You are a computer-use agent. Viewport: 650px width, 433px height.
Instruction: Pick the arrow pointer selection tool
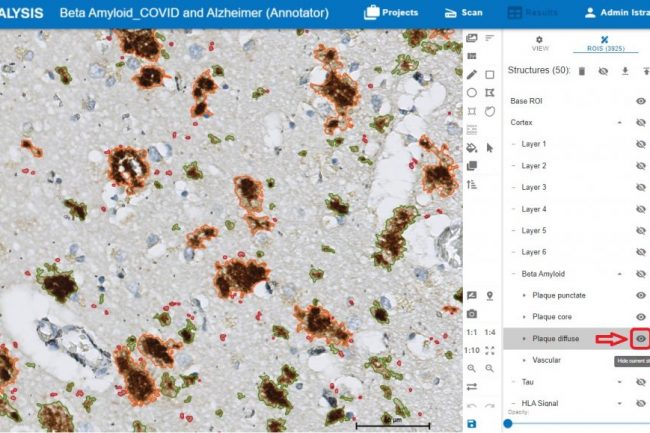coord(490,147)
